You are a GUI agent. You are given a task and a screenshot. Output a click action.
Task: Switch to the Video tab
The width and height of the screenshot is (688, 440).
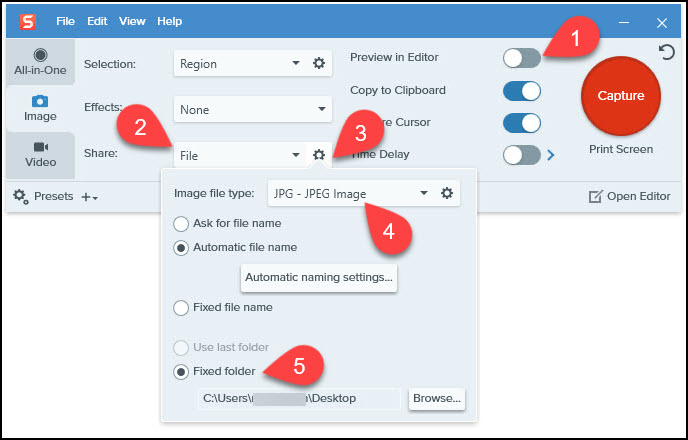pos(40,153)
